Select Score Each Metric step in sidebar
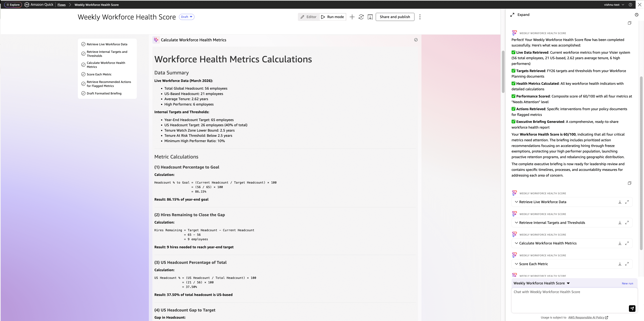 99,74
